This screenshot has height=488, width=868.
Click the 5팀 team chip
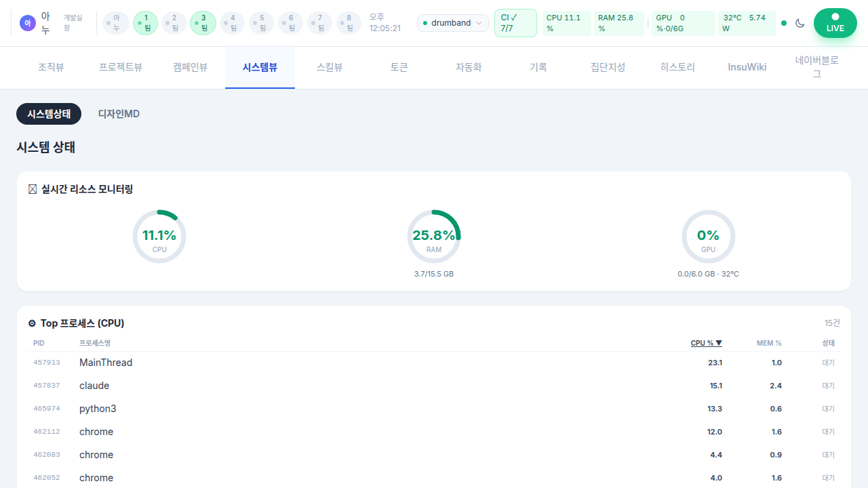262,23
